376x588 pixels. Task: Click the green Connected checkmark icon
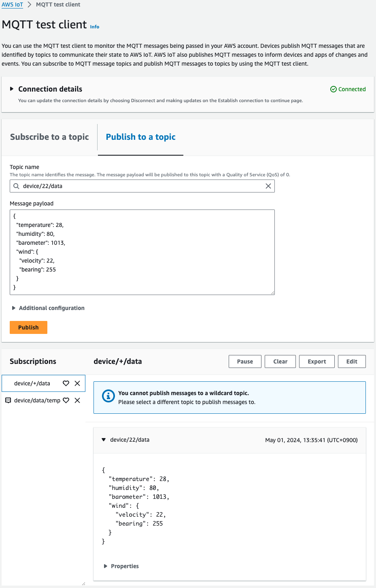click(333, 89)
